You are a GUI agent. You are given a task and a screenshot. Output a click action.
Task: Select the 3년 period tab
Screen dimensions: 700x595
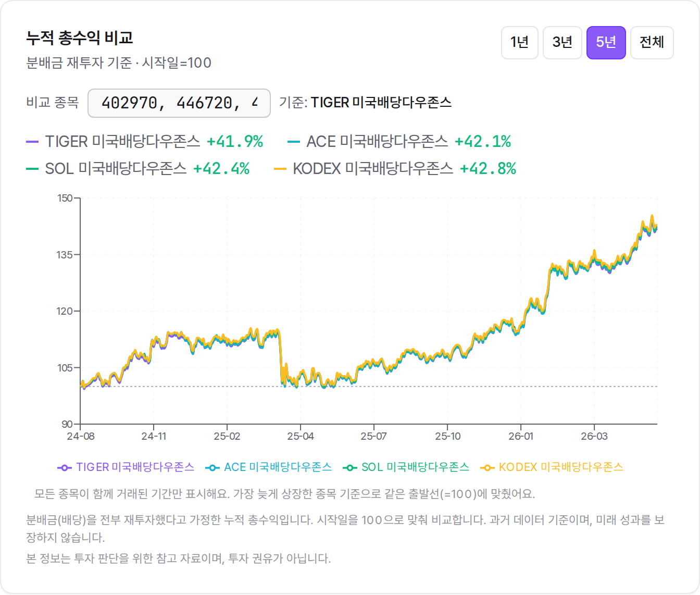(562, 42)
